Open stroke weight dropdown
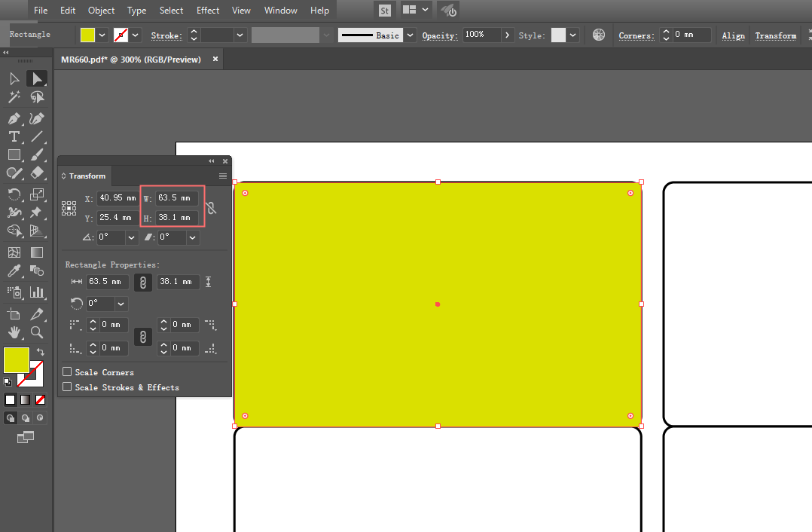The width and height of the screenshot is (812, 532). 240,35
